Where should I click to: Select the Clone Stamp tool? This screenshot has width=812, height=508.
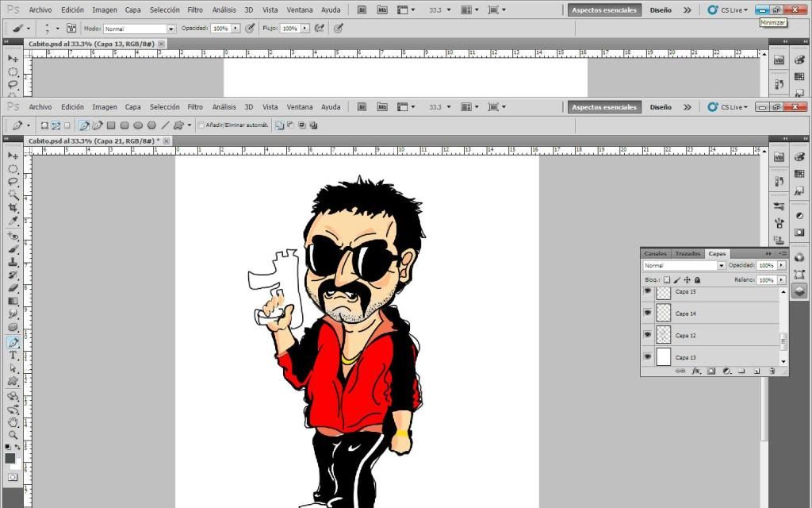point(13,262)
